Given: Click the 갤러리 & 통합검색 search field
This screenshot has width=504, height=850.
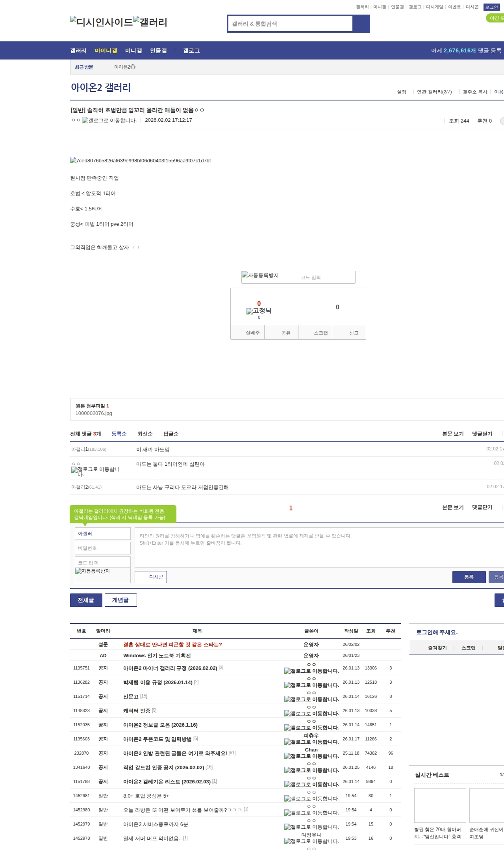Looking at the screenshot, I should [291, 24].
